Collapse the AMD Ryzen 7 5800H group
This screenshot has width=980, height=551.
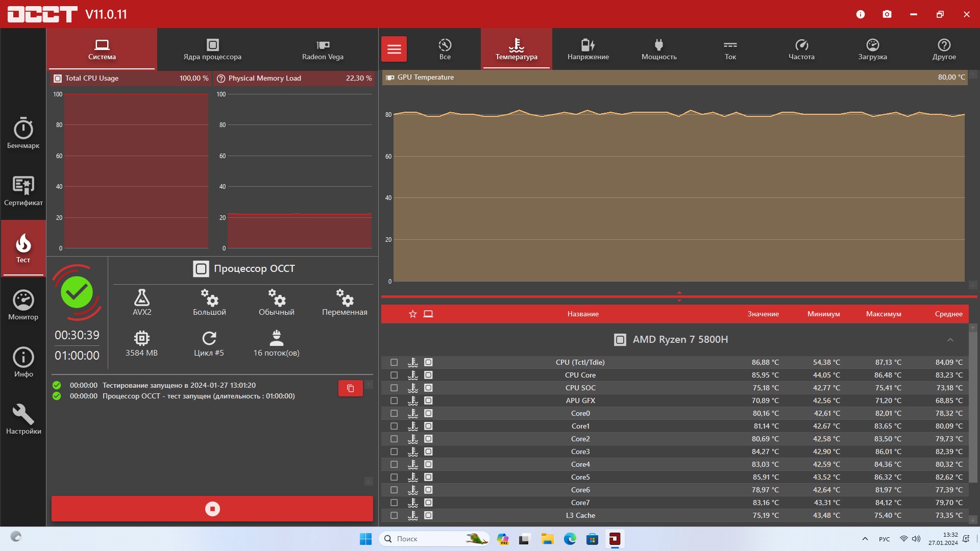click(x=950, y=340)
